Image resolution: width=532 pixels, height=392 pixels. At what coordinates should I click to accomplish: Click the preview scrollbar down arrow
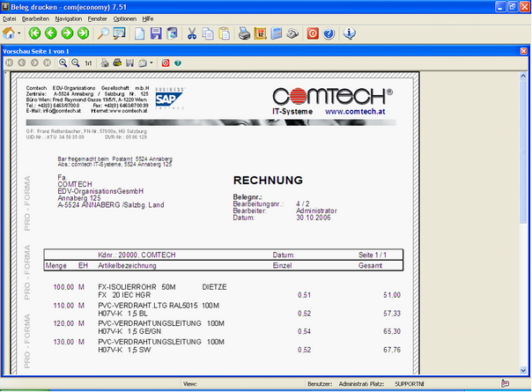click(x=523, y=370)
